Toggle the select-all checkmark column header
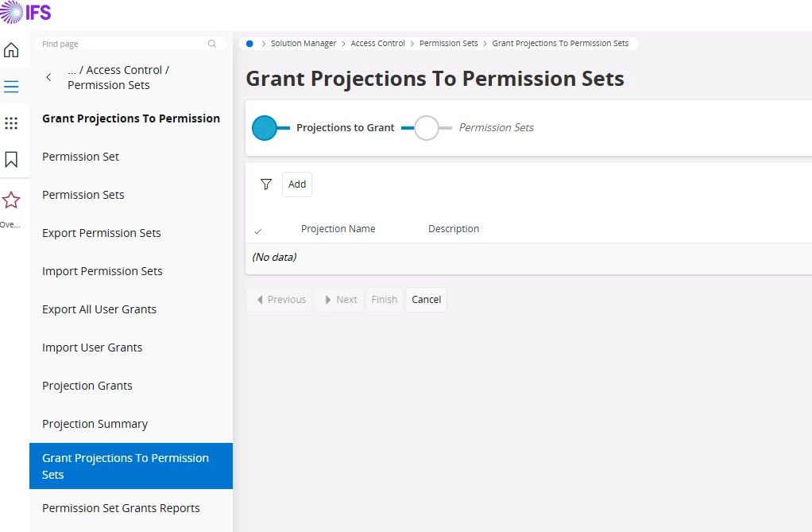 click(x=257, y=230)
